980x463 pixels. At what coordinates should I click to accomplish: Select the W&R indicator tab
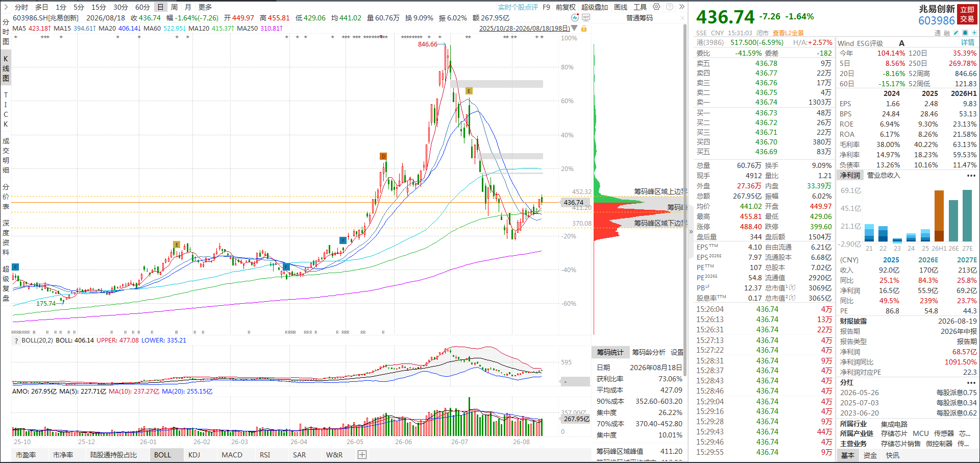pyautogui.click(x=334, y=455)
